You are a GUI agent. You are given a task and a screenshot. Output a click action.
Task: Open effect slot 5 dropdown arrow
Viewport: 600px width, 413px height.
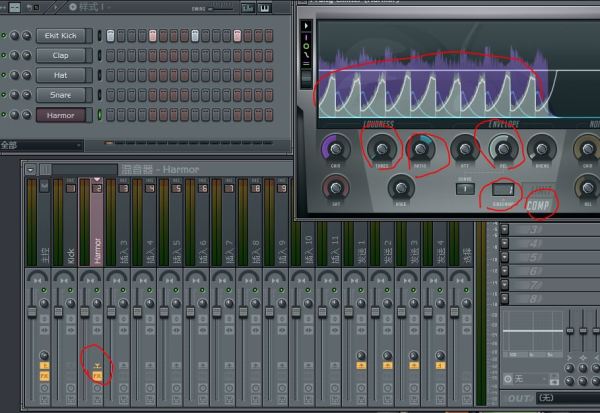505,257
